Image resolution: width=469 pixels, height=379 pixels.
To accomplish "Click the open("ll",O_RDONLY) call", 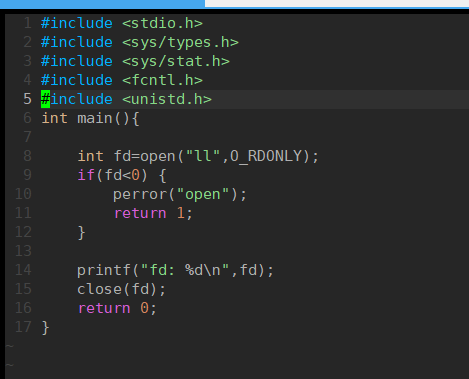I will point(225,156).
